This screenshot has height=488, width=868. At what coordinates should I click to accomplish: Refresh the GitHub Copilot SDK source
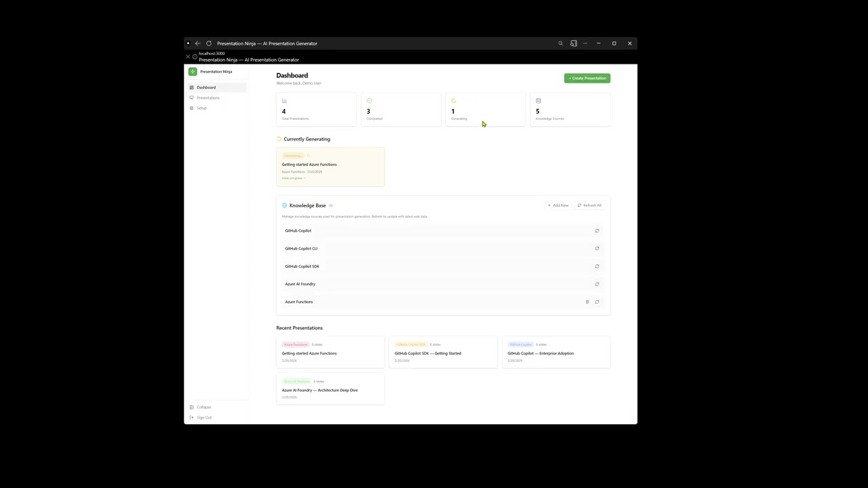(597, 266)
